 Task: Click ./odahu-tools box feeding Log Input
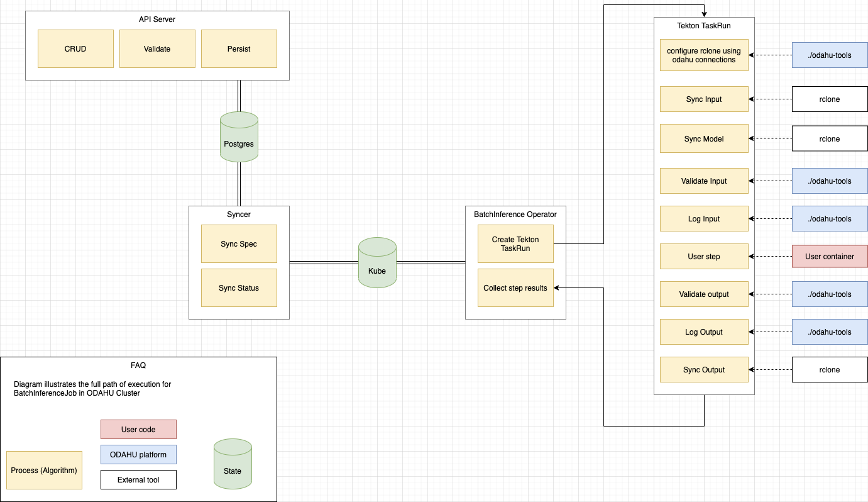(x=830, y=218)
